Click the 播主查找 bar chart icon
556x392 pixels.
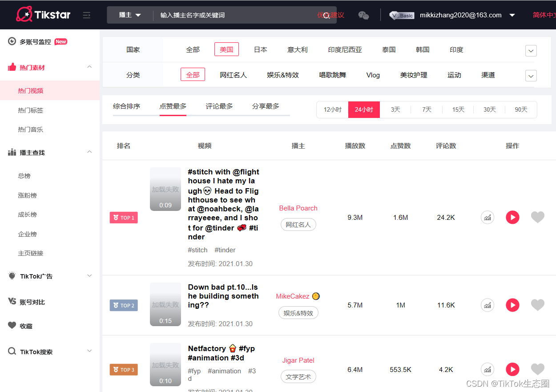pyautogui.click(x=12, y=153)
